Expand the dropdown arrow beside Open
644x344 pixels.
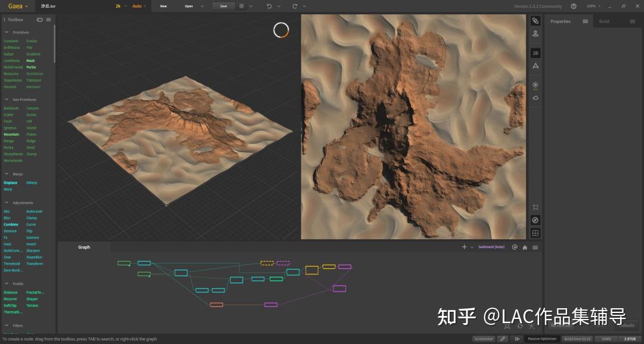click(x=201, y=6)
